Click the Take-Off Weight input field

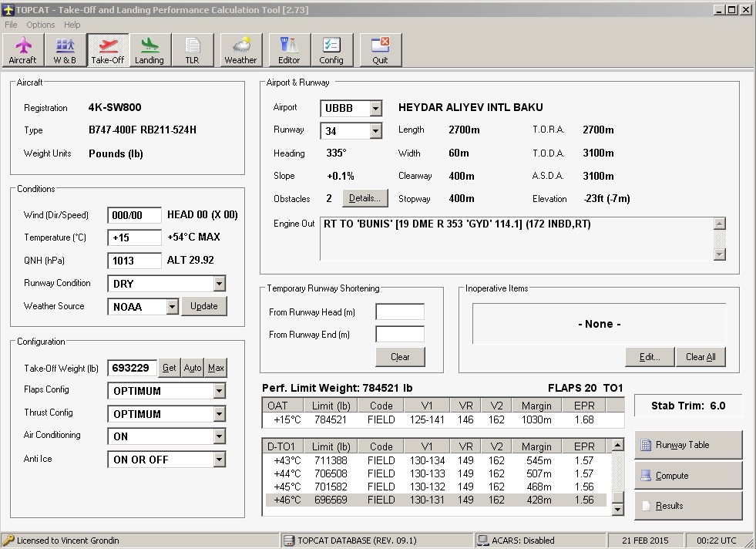click(x=132, y=368)
